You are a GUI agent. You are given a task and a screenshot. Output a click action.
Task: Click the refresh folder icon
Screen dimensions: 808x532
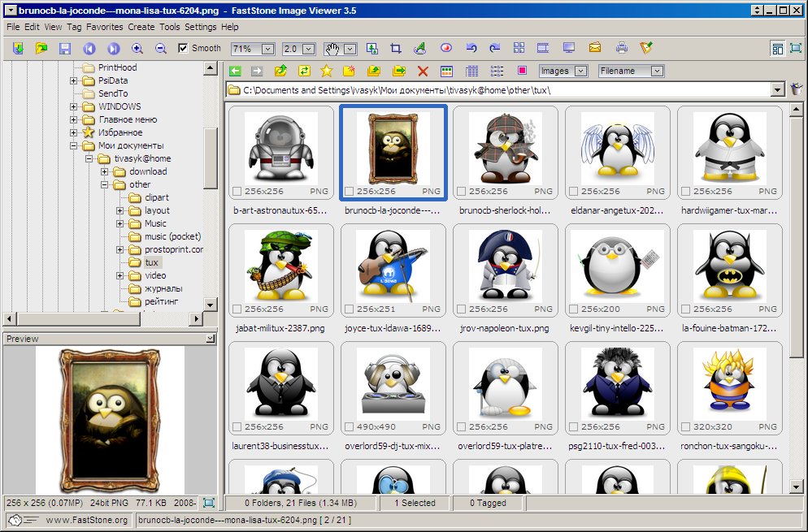(x=304, y=71)
